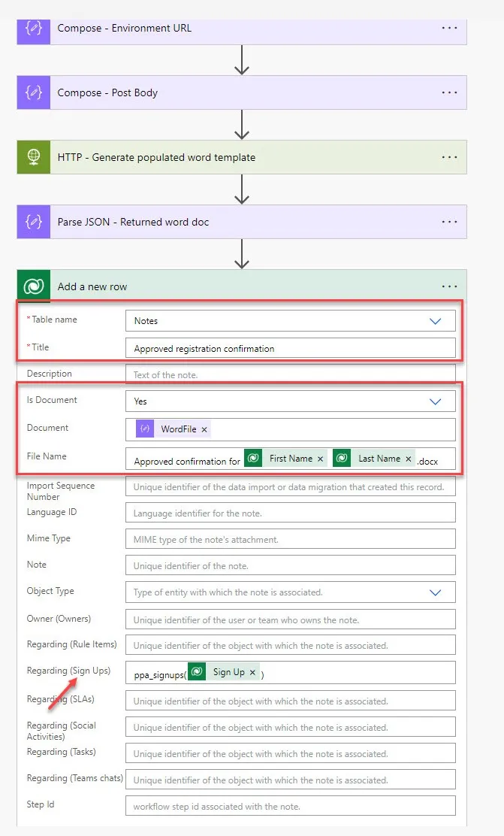
Task: Open the Parse JSON ellipsis menu
Action: tap(449, 222)
